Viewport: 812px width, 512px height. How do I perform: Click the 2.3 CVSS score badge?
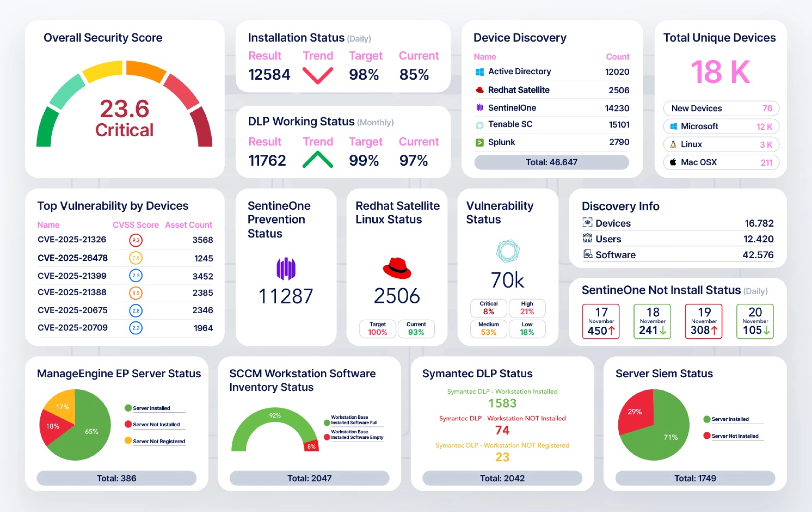pos(136,275)
